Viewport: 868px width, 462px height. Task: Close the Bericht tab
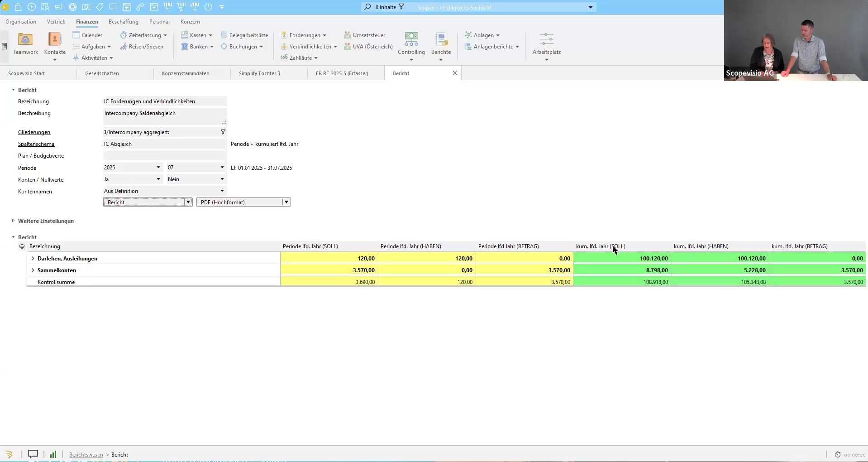point(455,73)
